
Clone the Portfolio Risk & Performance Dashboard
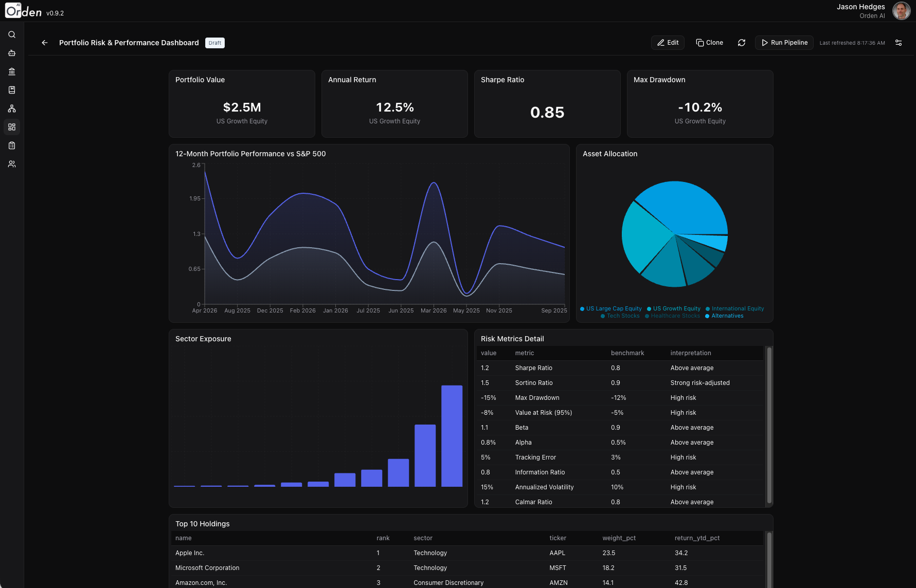point(709,42)
